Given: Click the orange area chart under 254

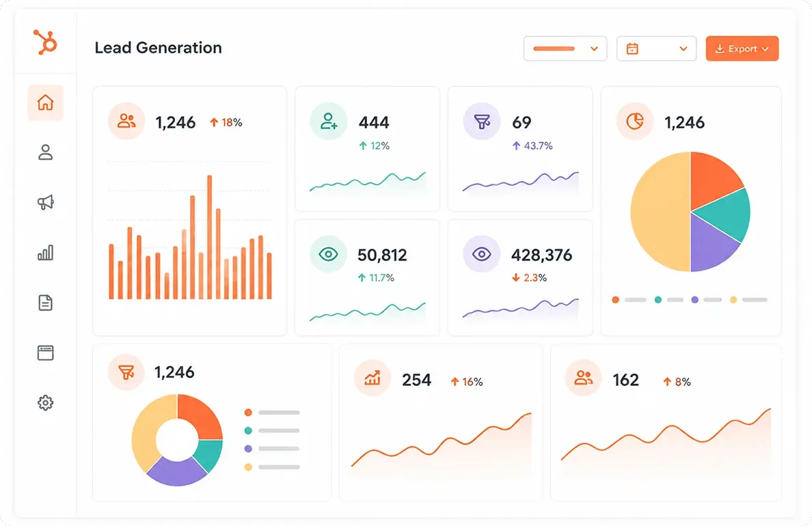Looking at the screenshot, I should point(442,445).
